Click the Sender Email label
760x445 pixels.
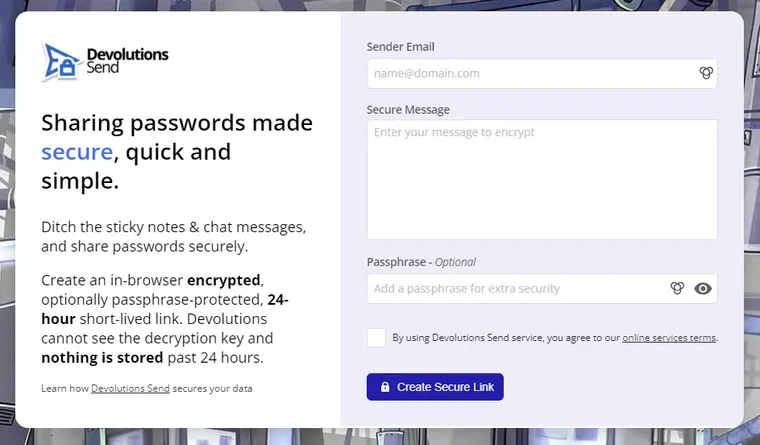(x=400, y=46)
